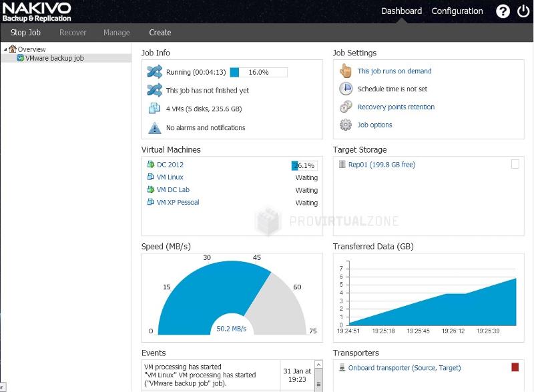Click the on-demand hand icon
This screenshot has height=392, width=534.
pyautogui.click(x=345, y=71)
